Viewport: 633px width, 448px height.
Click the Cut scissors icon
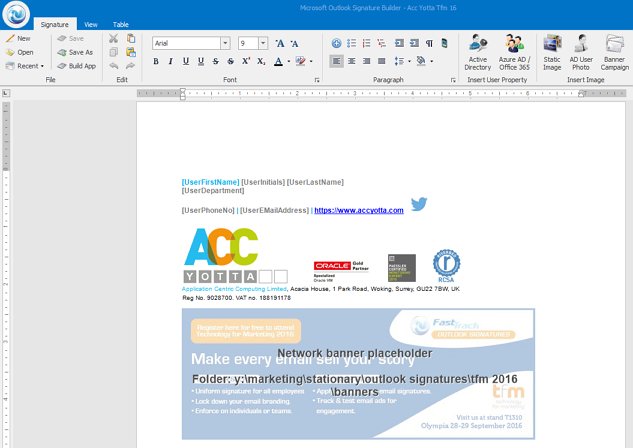pyautogui.click(x=113, y=39)
